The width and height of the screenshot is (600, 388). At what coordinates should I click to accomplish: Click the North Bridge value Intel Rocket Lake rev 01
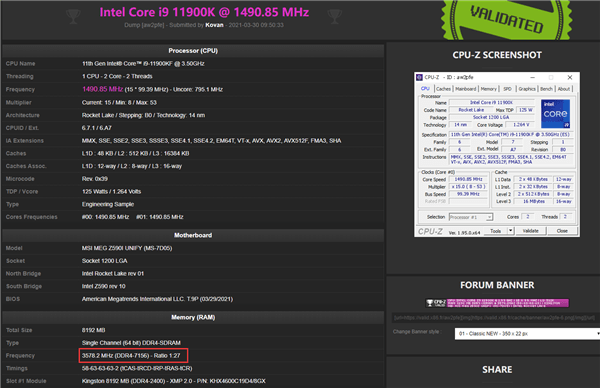point(113,274)
